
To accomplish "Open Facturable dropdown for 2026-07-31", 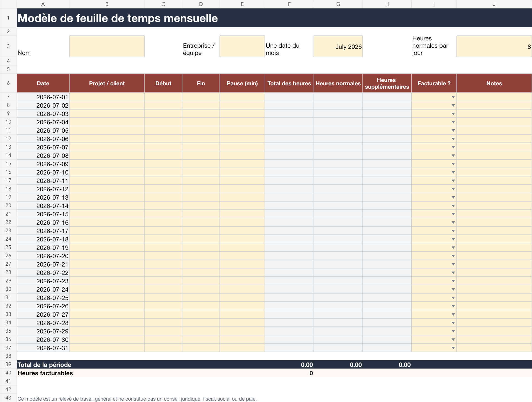I will [453, 348].
